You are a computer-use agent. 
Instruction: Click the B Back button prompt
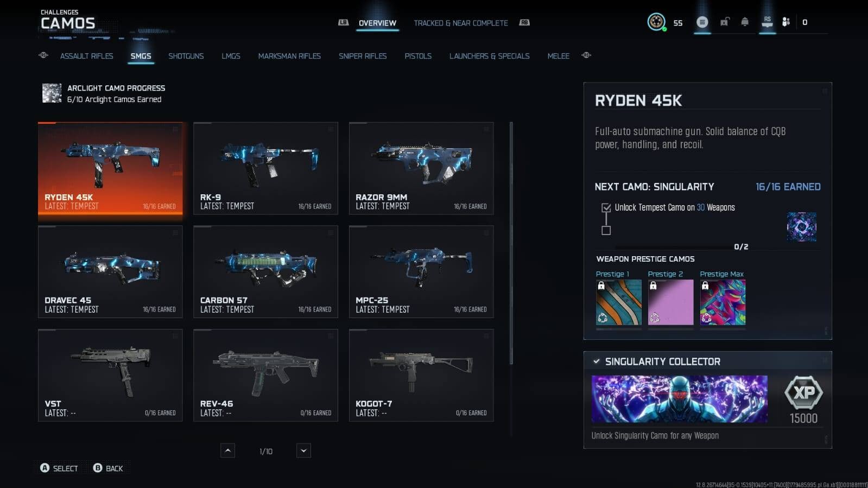108,468
